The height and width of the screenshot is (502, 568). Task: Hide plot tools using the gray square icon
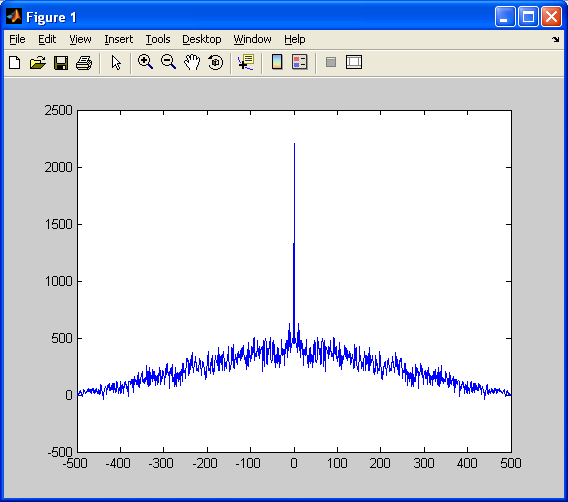[x=331, y=62]
